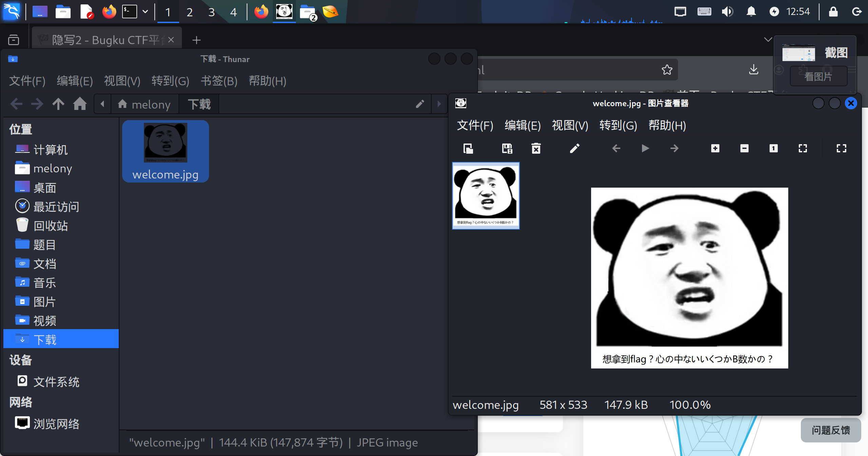Screen dimensions: 868x456
Task: Open 视图(V) menu in image viewer
Action: coord(570,125)
